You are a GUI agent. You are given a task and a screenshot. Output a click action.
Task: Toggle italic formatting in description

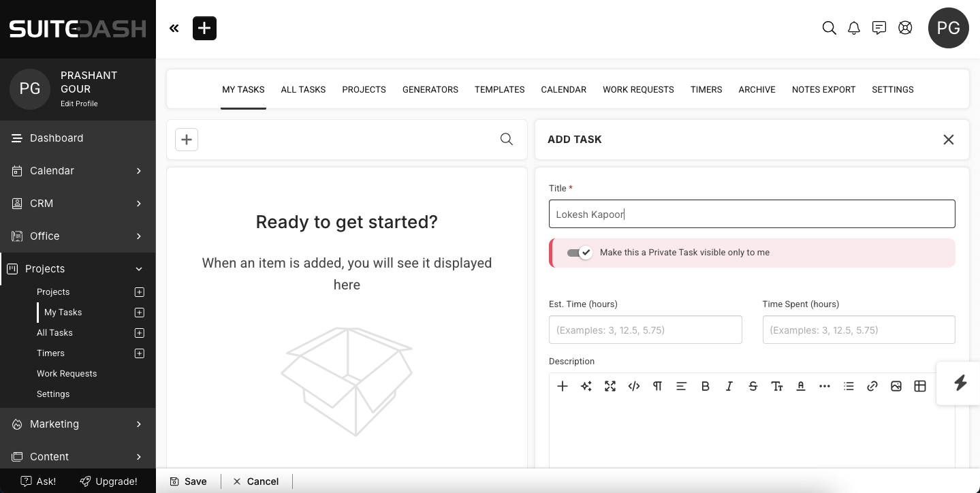click(x=729, y=386)
